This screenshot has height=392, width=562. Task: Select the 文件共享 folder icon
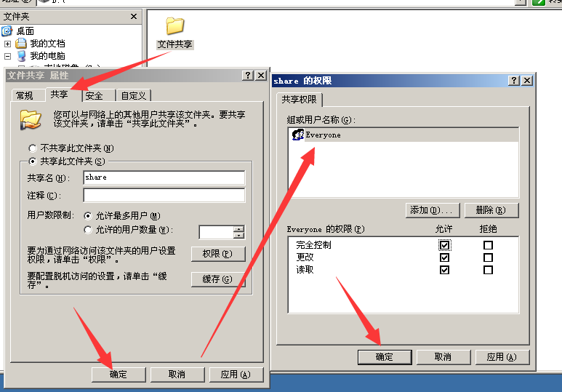click(x=175, y=26)
